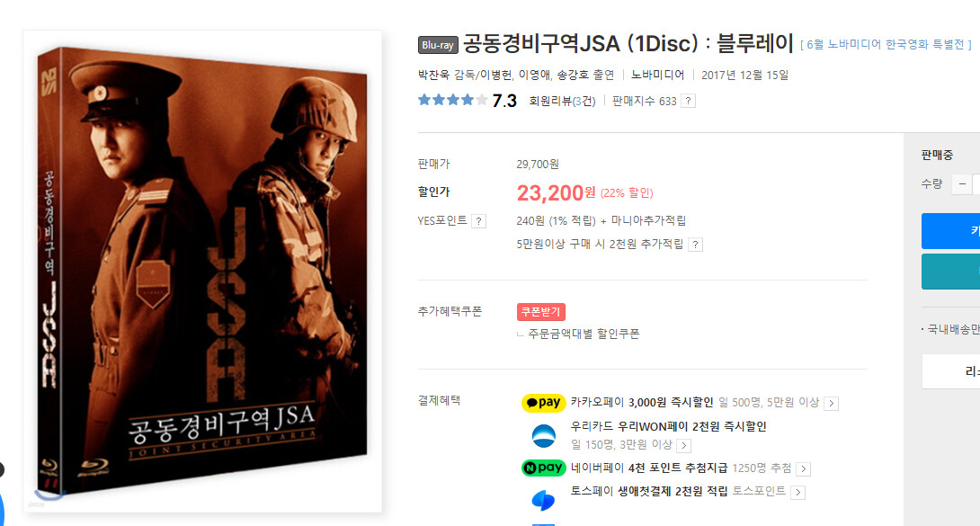980x526 pixels.
Task: Click the star rating next to 7.3
Action: coord(452,100)
